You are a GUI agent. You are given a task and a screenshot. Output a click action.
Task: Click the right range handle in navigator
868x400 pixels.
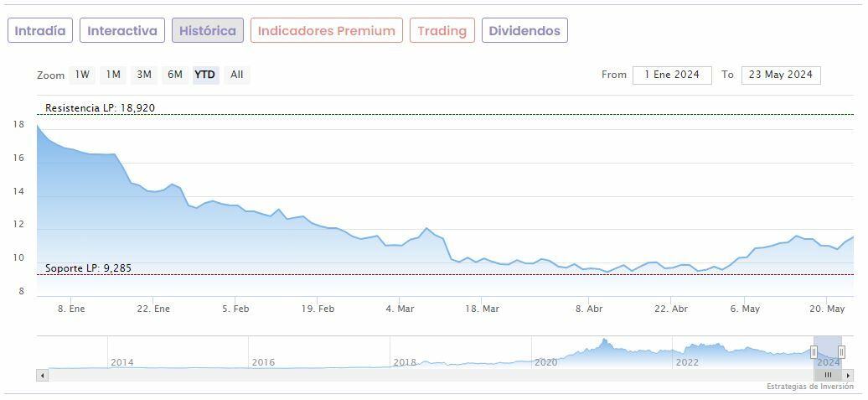point(841,352)
